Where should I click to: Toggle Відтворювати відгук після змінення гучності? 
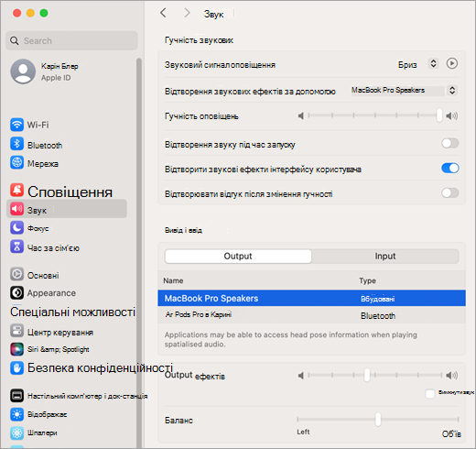450,193
